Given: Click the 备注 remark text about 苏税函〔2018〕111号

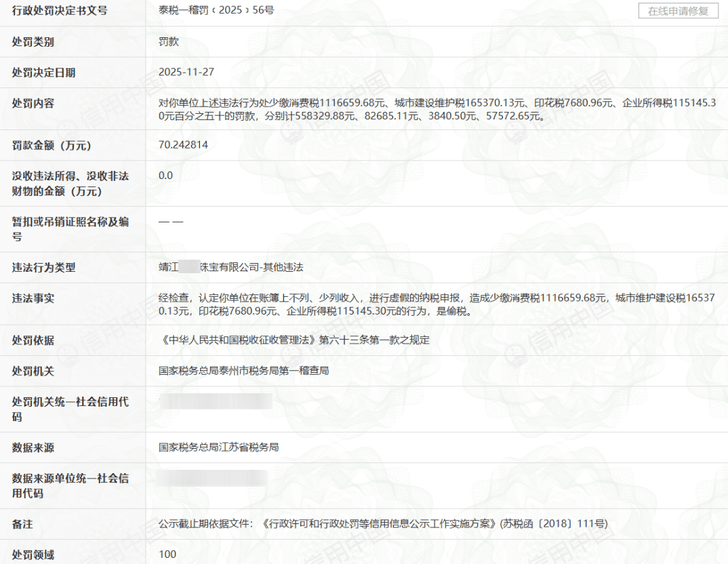Looking at the screenshot, I should pos(383,524).
